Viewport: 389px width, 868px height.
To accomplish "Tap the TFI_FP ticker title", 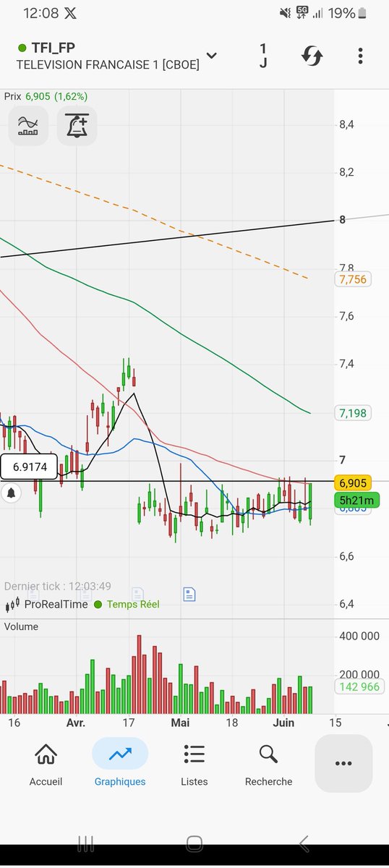I will click(53, 48).
